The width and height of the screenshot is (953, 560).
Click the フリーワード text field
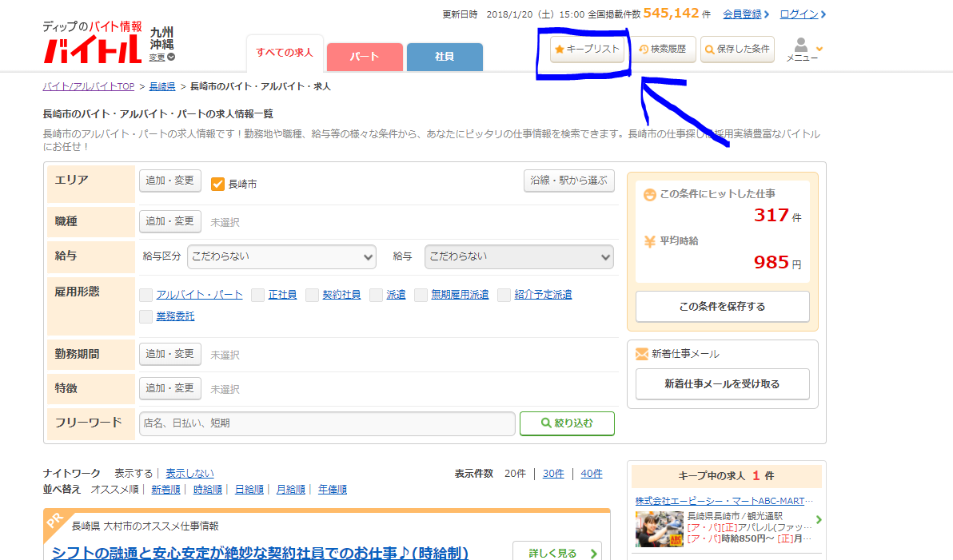[x=327, y=423]
